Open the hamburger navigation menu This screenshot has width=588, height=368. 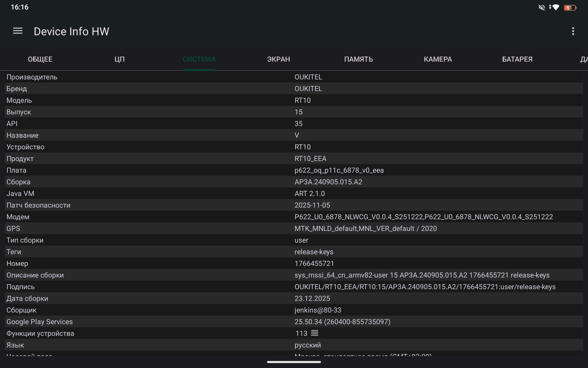click(18, 31)
